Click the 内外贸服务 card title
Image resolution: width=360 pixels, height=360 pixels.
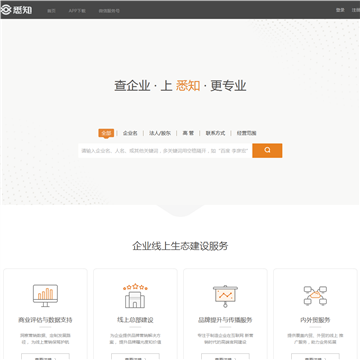[315, 320]
